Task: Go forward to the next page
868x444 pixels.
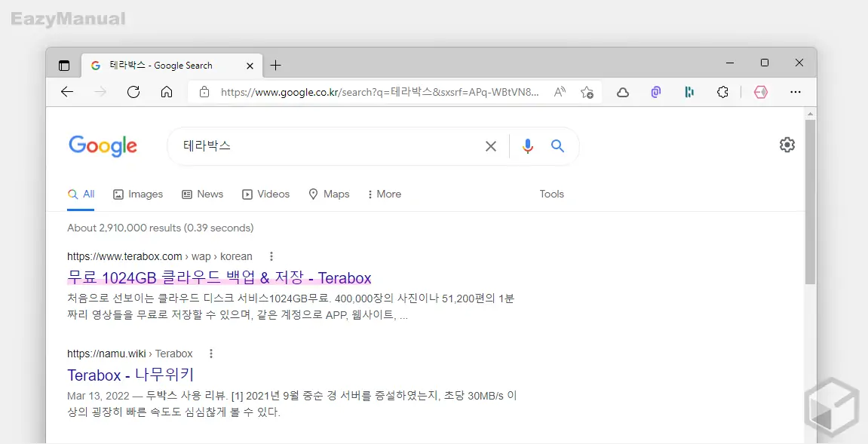Action: [x=100, y=92]
